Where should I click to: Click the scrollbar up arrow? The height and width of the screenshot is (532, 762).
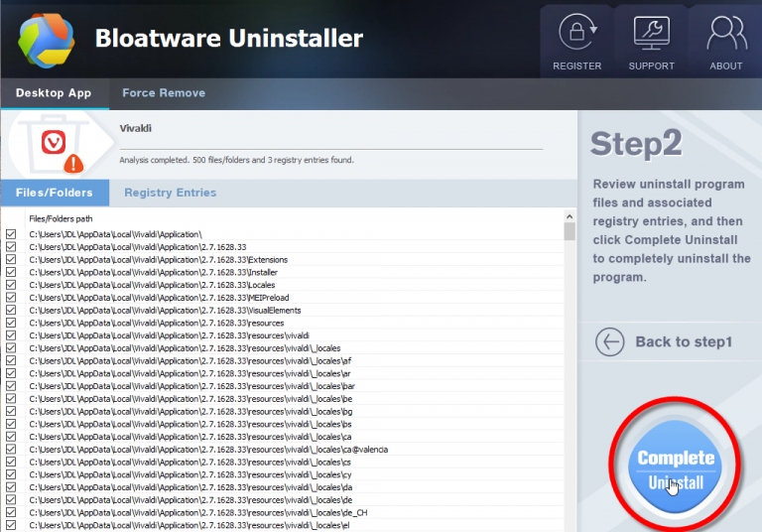point(570,216)
